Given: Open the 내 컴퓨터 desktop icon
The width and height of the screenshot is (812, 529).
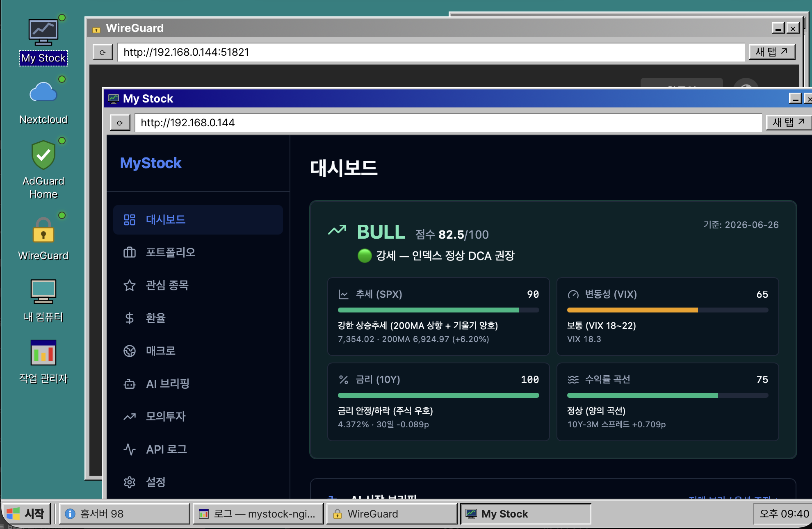Looking at the screenshot, I should point(43,300).
